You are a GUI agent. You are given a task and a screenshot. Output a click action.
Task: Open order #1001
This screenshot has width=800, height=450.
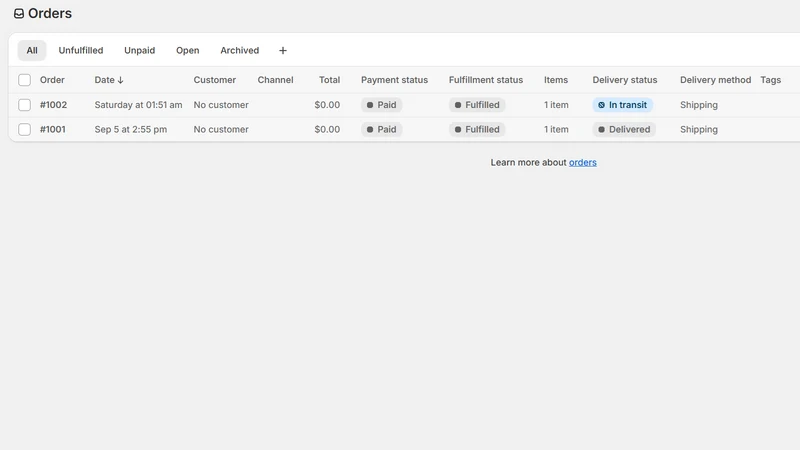click(x=53, y=129)
